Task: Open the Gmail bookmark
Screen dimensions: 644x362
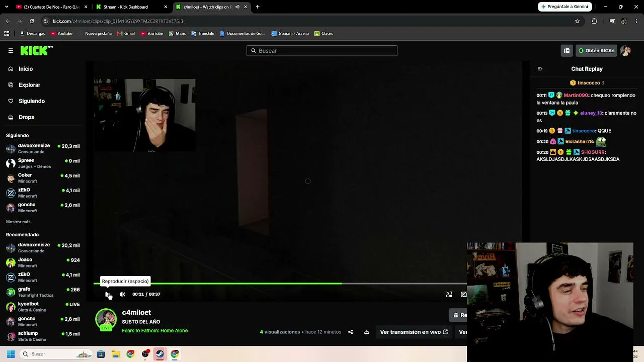Action: [x=126, y=34]
